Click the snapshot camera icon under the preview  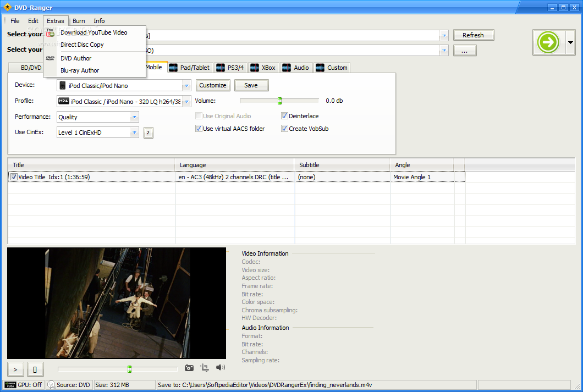(189, 368)
